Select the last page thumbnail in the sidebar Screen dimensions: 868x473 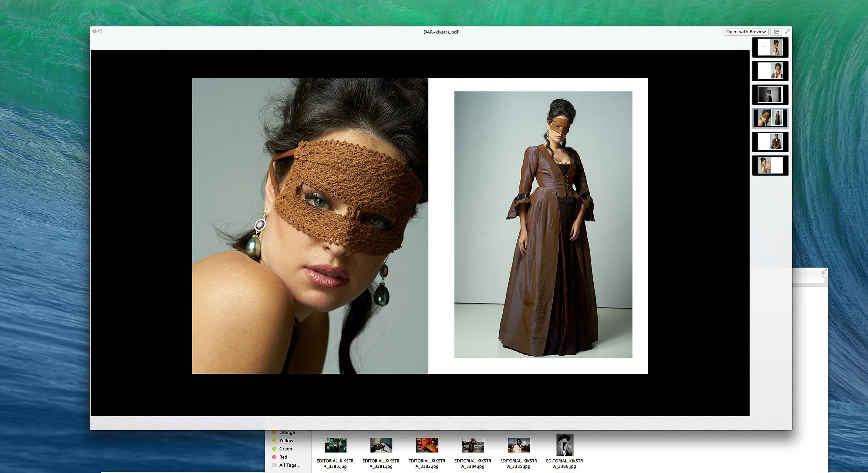[771, 166]
